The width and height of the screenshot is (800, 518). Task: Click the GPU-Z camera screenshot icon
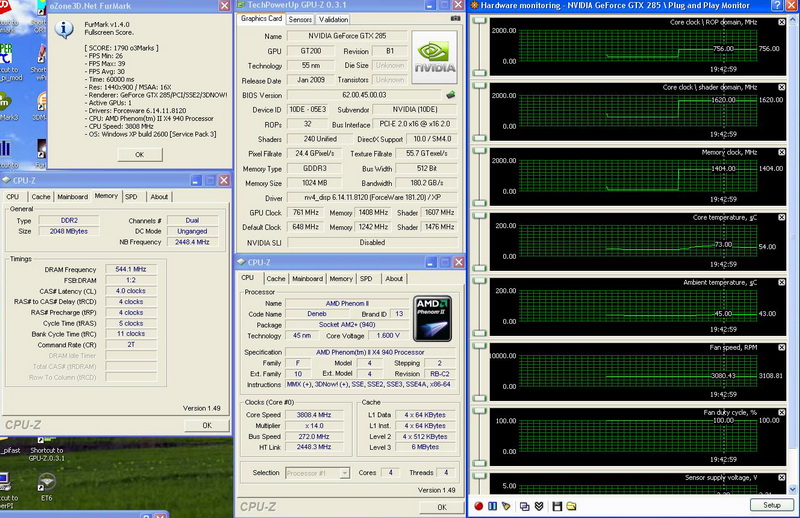455,18
